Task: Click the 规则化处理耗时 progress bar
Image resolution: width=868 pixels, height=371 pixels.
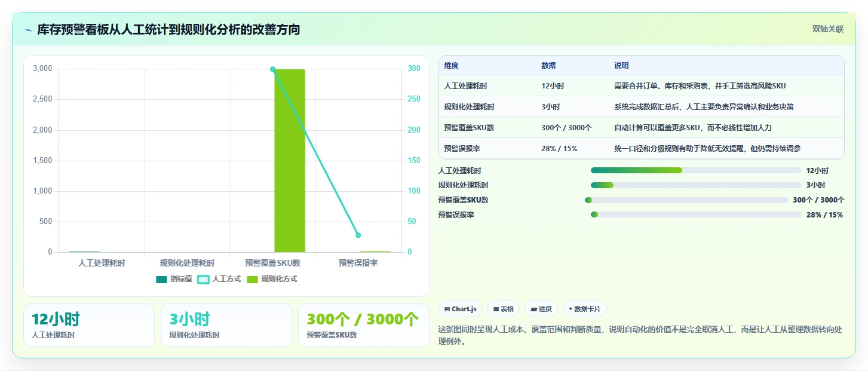Action: pyautogui.click(x=696, y=185)
